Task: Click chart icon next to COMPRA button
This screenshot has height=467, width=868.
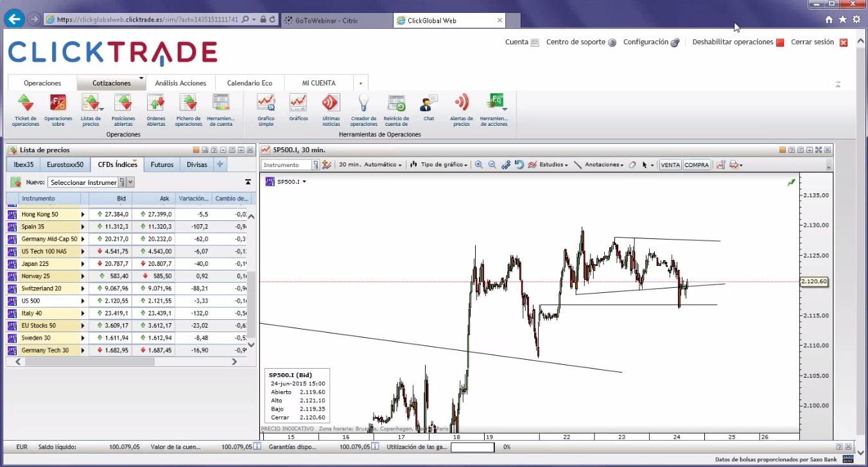Action: tap(720, 165)
